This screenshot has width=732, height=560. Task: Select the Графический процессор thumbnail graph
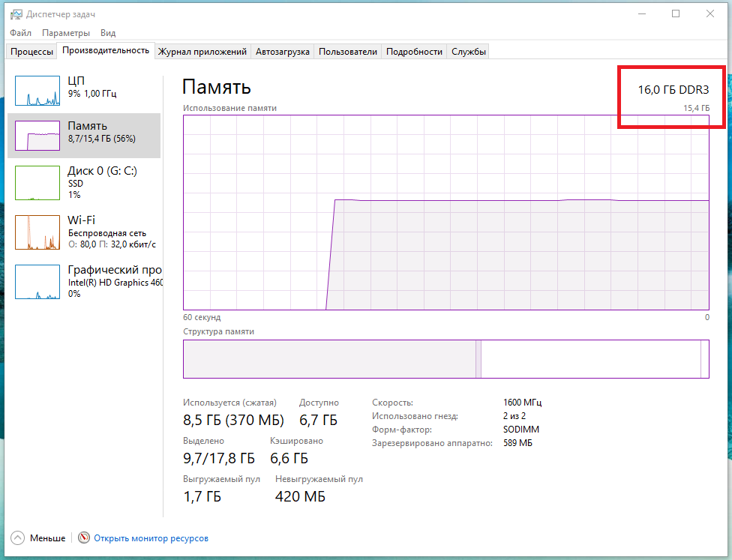coord(37,282)
